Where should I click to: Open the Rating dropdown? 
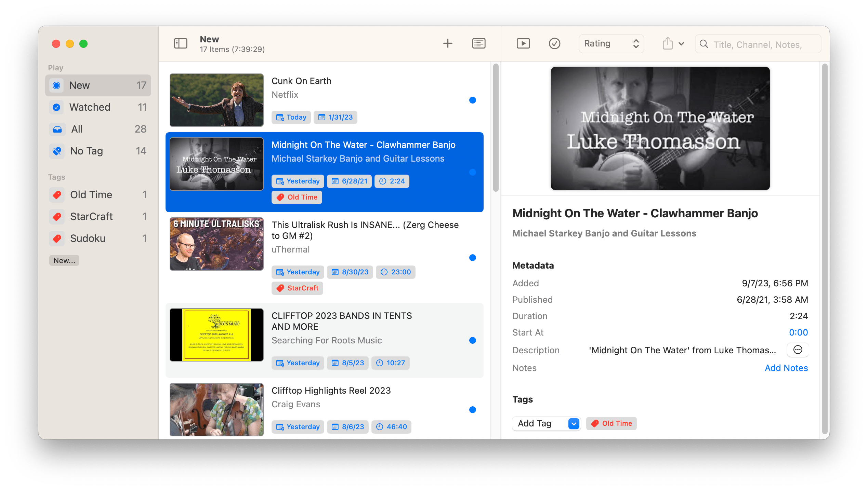pos(611,44)
